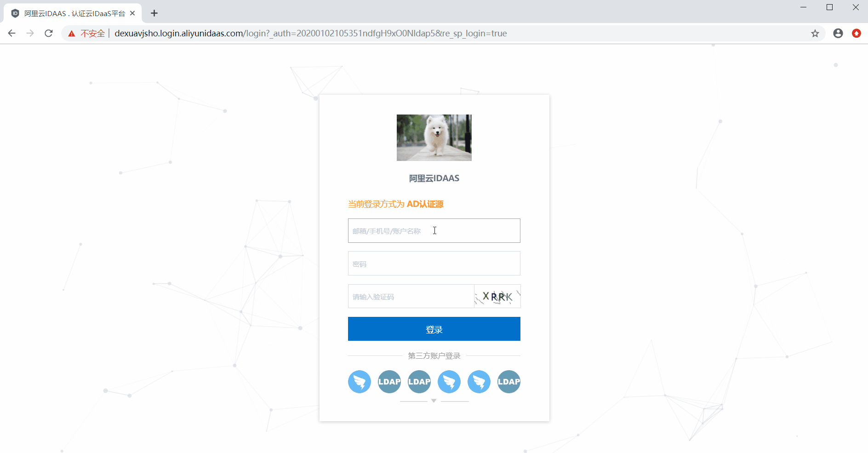Viewport: 868px width, 453px height.
Task: Click the Samoyed dog logo image
Action: point(434,138)
